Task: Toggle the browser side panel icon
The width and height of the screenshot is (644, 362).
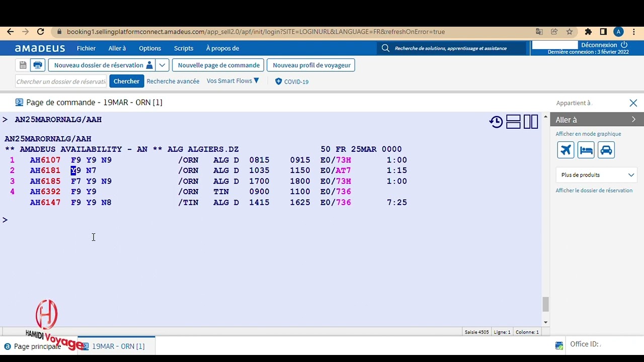Action: [604, 32]
